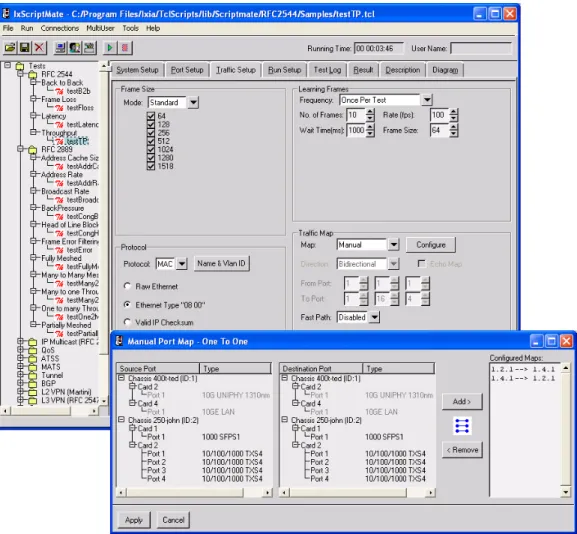Open the File menu
Viewport: 577px width, 534px height.
coord(8,28)
